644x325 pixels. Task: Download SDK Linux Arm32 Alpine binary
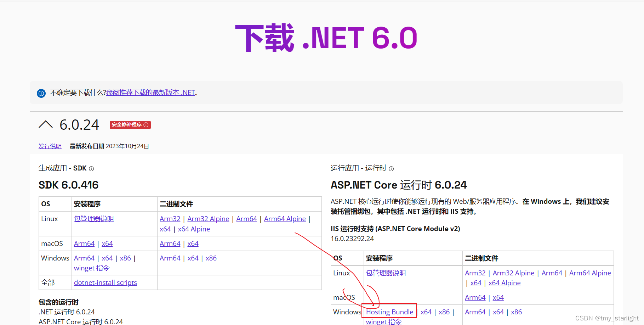[208, 219]
